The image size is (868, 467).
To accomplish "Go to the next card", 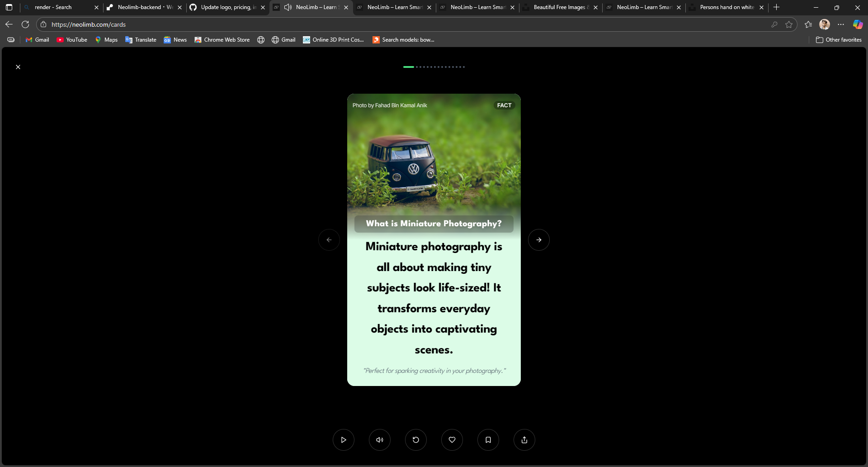I will coord(539,240).
